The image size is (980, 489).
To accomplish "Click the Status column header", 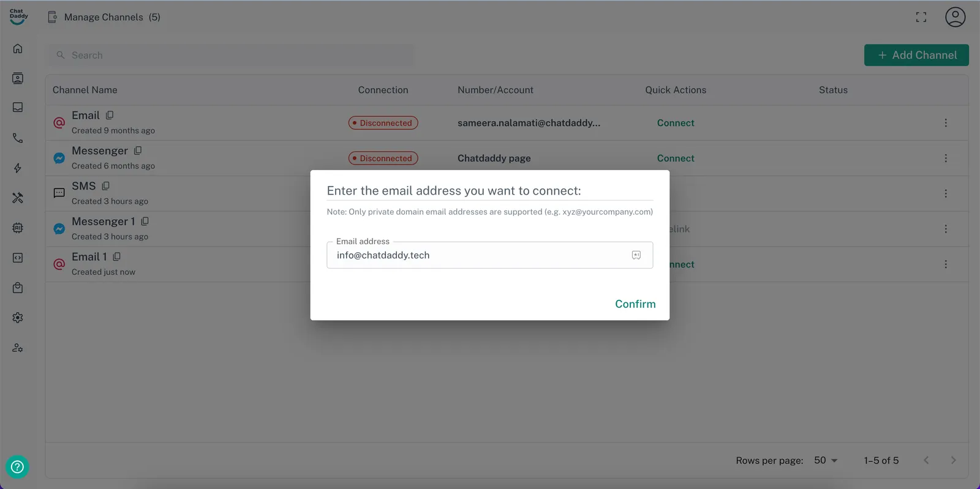I will pos(833,90).
